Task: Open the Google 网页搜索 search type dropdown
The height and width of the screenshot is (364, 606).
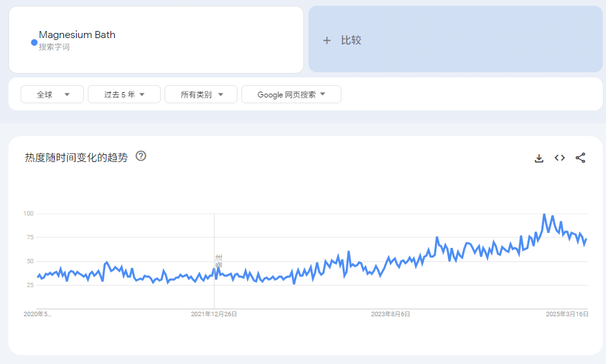Action: 292,94
